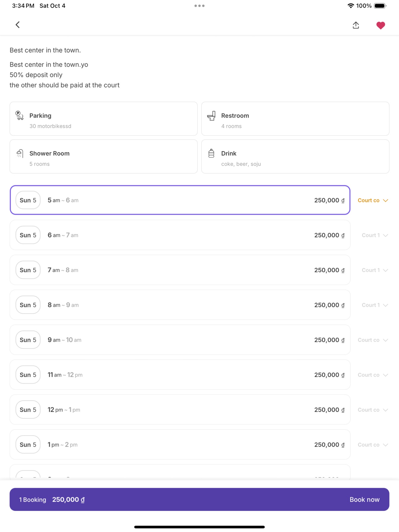Open court dropdown for 9 am slot
The height and width of the screenshot is (532, 399).
(x=373, y=340)
